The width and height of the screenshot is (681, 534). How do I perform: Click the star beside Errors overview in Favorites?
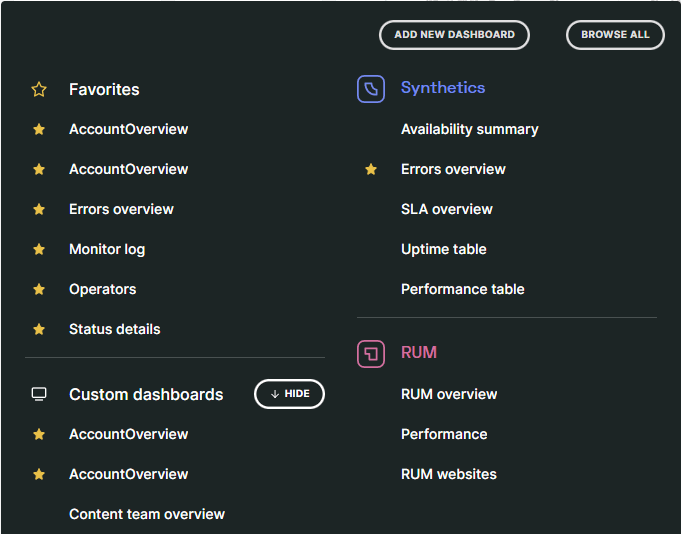[39, 209]
